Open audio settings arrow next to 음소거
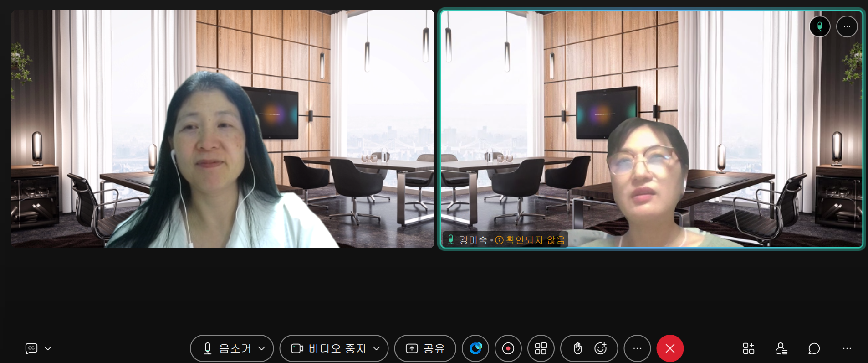The image size is (868, 363). coord(262,348)
